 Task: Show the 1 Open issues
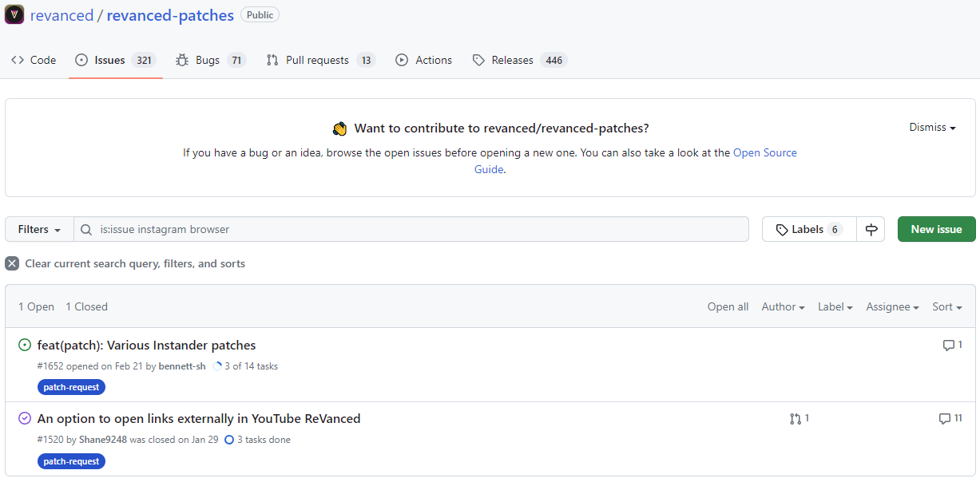click(36, 306)
